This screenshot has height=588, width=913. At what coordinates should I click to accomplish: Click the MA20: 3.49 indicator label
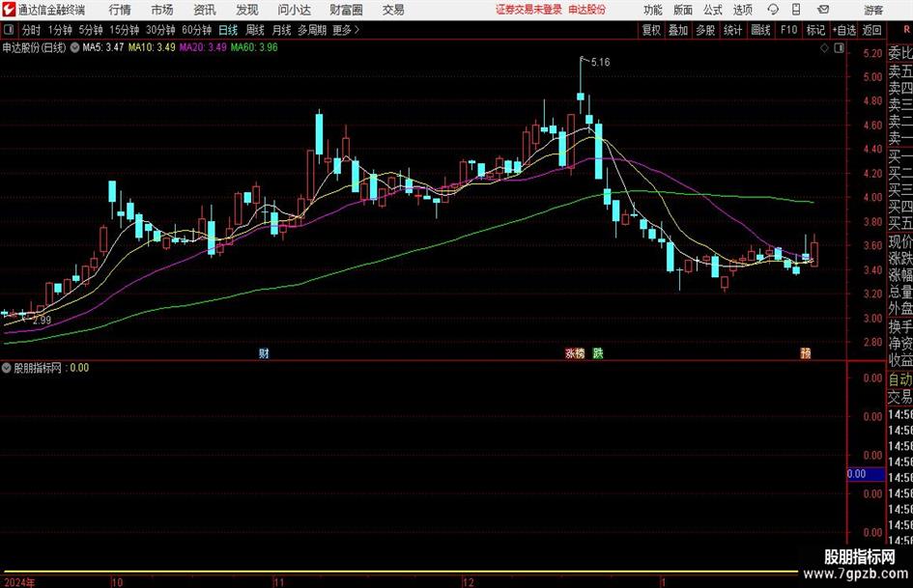pyautogui.click(x=203, y=47)
